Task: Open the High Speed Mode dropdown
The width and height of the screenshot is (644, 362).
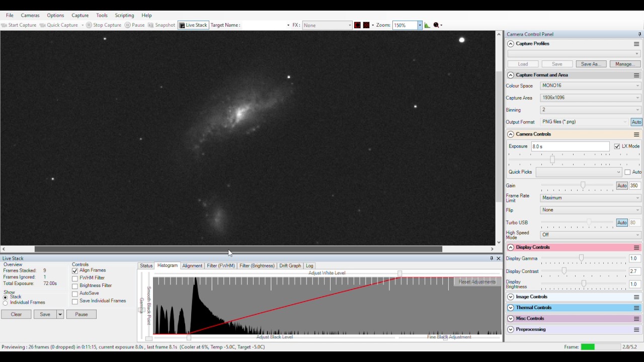Action: (591, 235)
